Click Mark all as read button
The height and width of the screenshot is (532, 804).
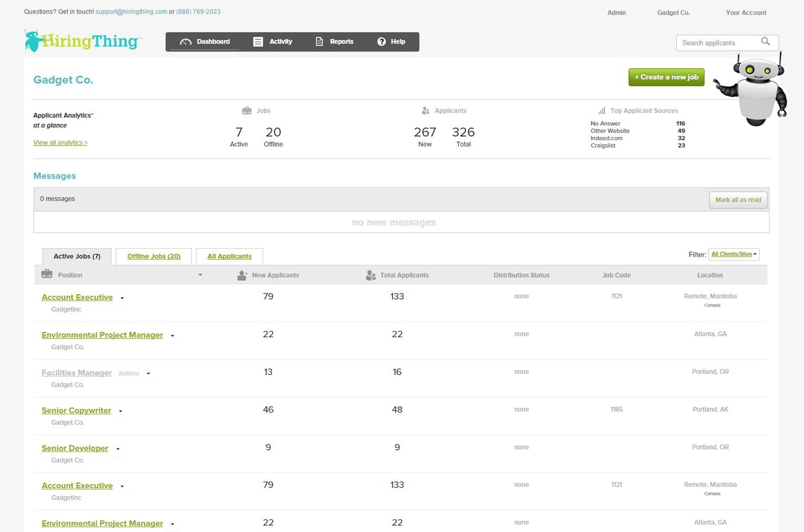click(x=738, y=200)
